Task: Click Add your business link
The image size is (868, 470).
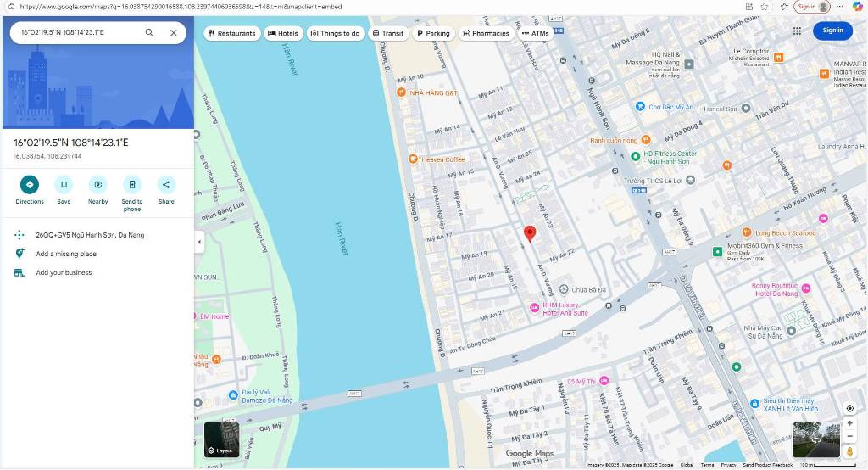Action: 64,272
